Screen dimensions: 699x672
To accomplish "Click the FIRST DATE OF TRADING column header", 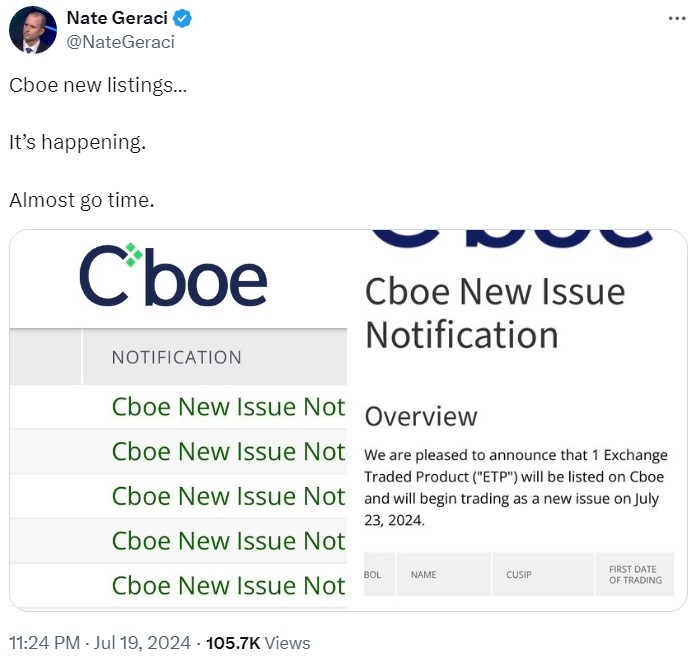I will click(634, 575).
